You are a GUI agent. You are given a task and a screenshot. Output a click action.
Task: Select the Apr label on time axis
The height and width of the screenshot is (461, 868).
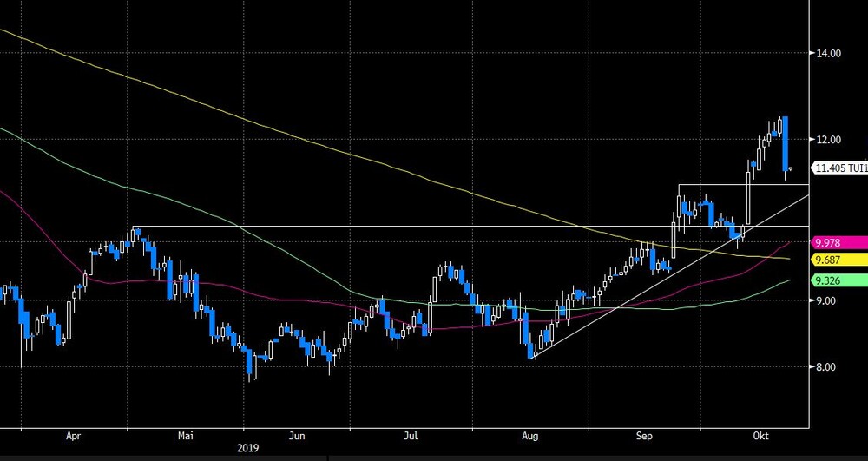74,437
